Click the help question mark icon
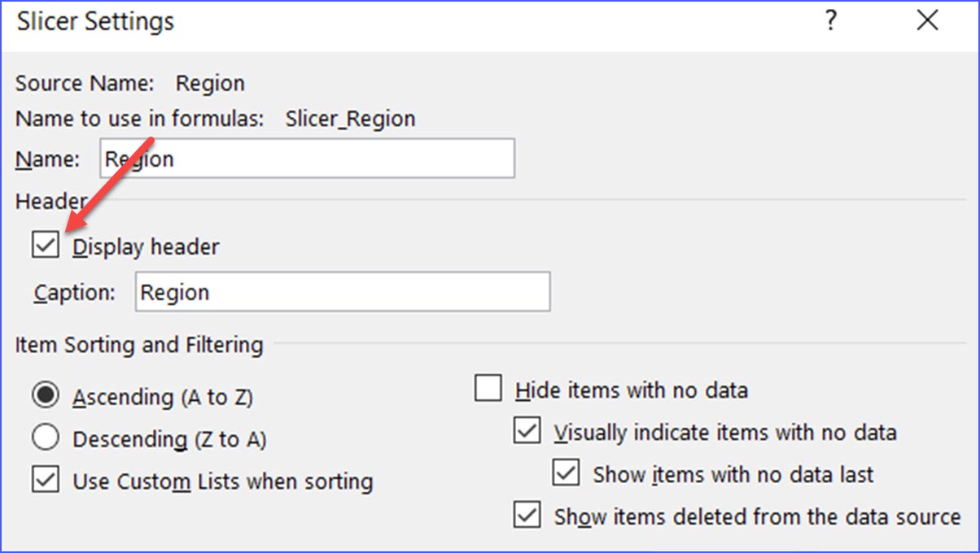The height and width of the screenshot is (553, 980). pyautogui.click(x=829, y=22)
